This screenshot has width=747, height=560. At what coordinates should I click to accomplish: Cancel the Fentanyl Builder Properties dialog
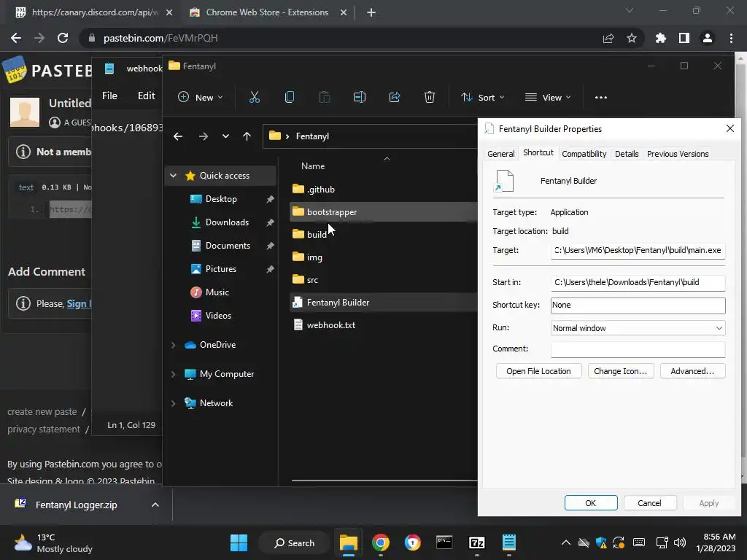click(649, 503)
